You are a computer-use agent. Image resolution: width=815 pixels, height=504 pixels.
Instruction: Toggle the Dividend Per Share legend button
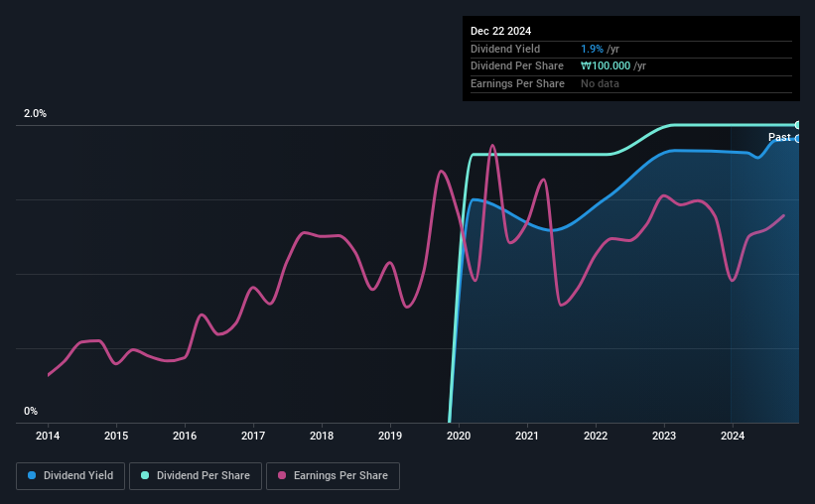coord(196,476)
